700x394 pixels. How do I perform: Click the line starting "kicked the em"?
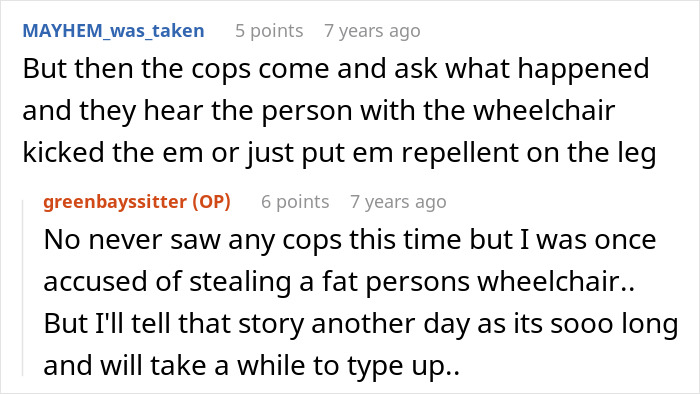coord(339,153)
